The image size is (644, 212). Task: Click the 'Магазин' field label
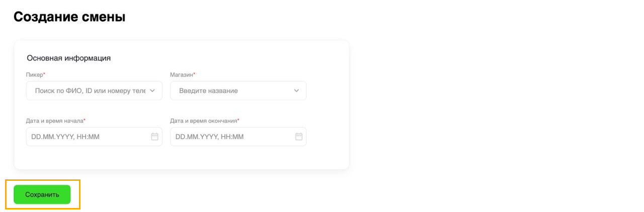[182, 75]
